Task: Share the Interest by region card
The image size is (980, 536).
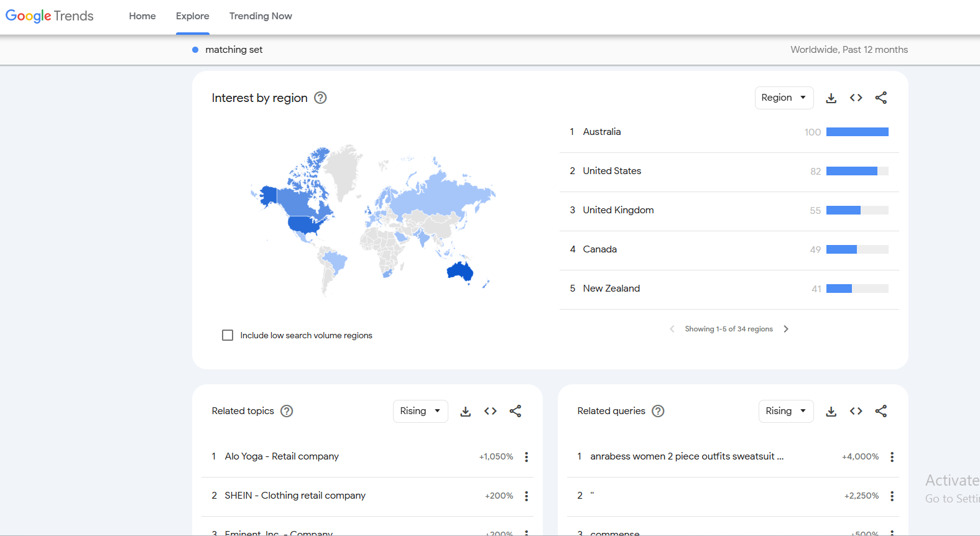Action: tap(881, 98)
